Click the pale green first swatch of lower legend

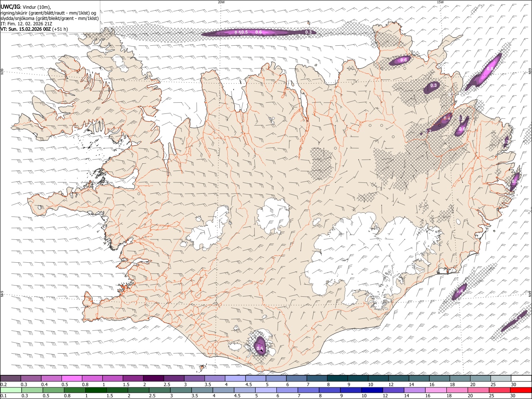10,390
